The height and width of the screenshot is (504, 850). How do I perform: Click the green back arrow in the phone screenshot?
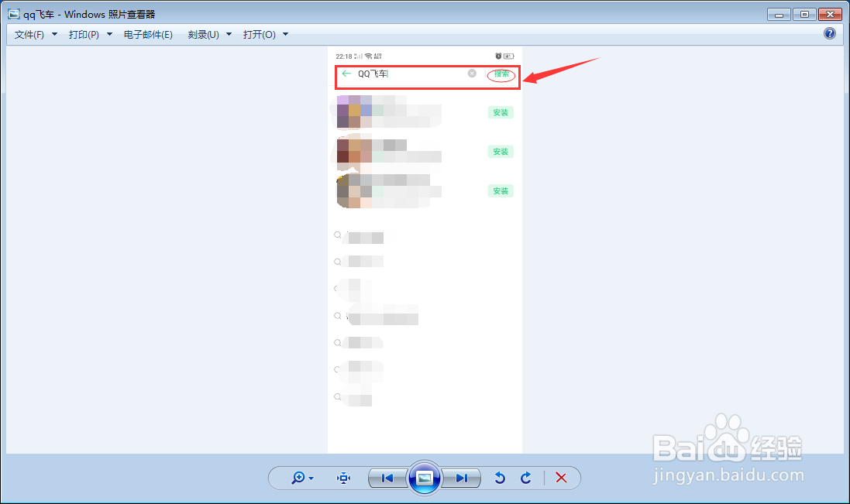tap(346, 74)
